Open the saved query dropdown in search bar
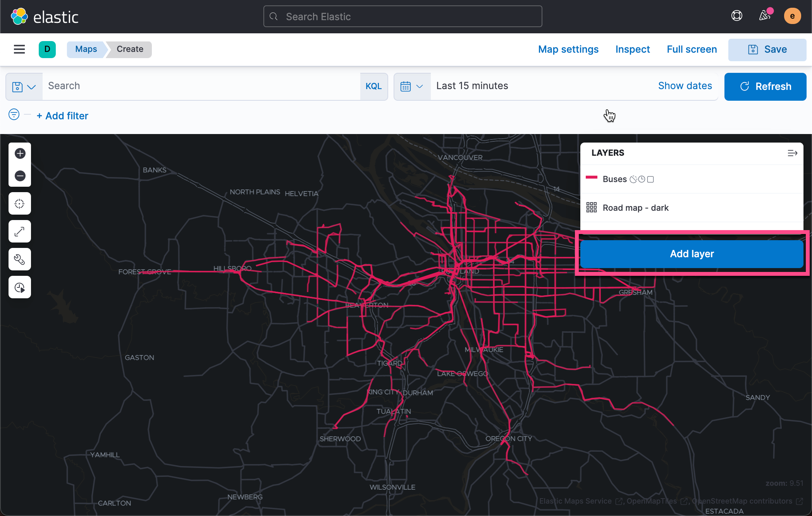 point(24,86)
